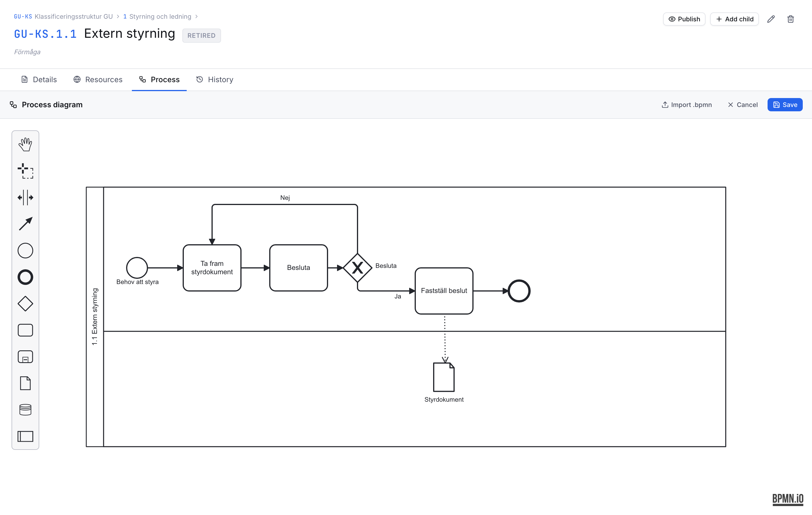Screen dimensions: 812x515
Task: Select the 1.1 Extern styrning pool label
Action: click(95, 317)
